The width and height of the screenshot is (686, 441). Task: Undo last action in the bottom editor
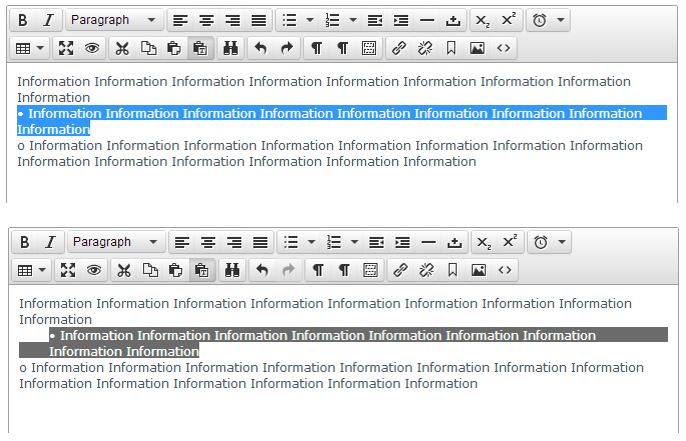(262, 270)
